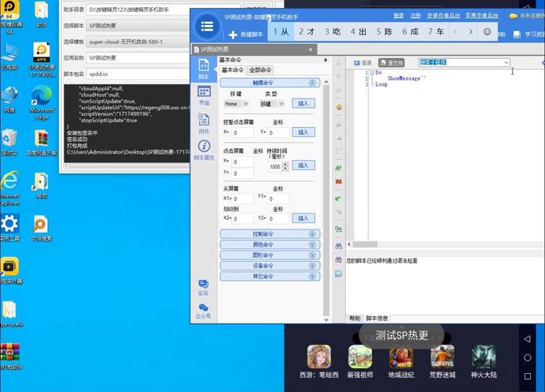Click the hand grab tool icon
545x392 pixels.
click(339, 107)
